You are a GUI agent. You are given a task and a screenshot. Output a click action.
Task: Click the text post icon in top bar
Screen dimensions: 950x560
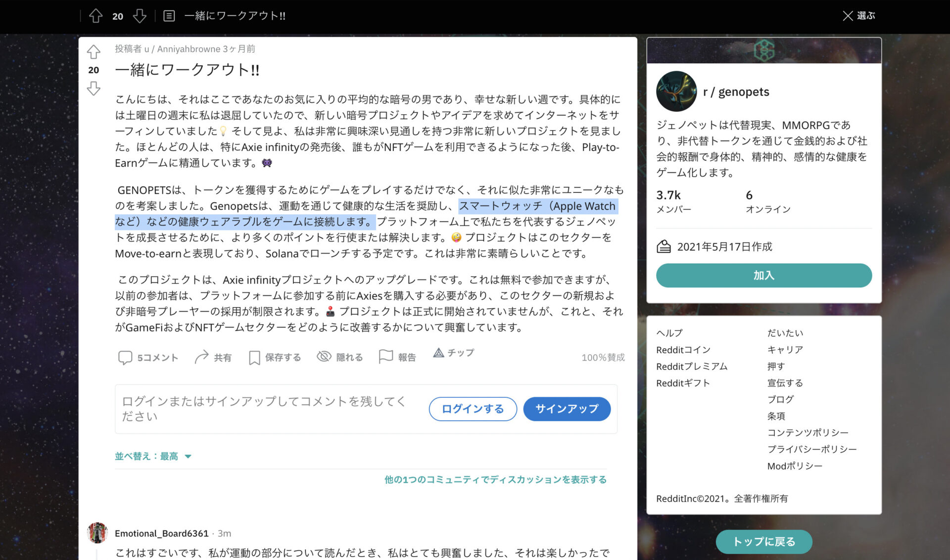(x=169, y=16)
